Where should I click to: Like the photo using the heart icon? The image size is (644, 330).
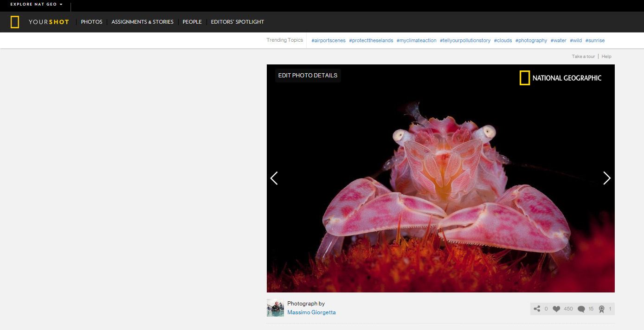click(x=556, y=309)
